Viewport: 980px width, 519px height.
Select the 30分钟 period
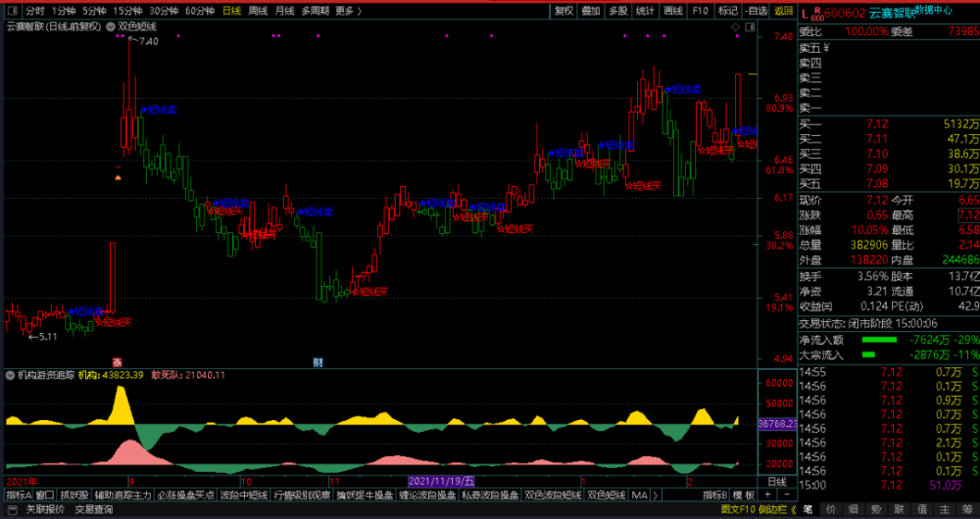coord(164,11)
